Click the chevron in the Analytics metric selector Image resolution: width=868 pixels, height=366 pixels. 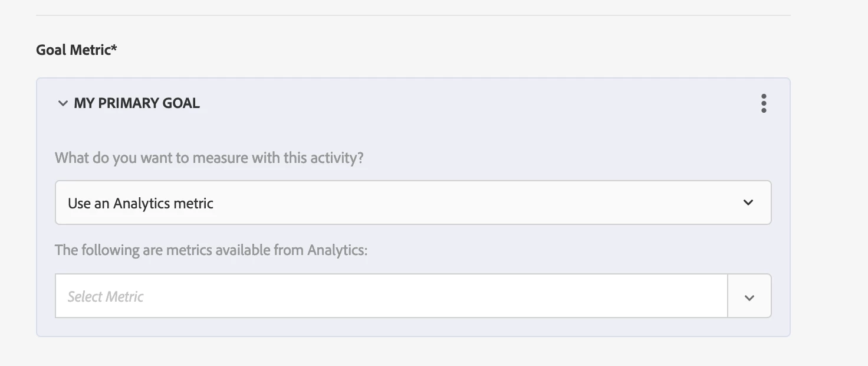pos(748,202)
